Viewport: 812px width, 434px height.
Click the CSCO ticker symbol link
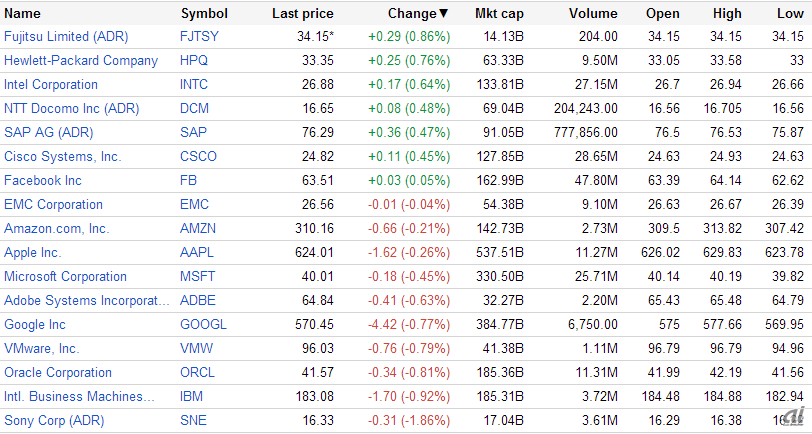point(199,157)
